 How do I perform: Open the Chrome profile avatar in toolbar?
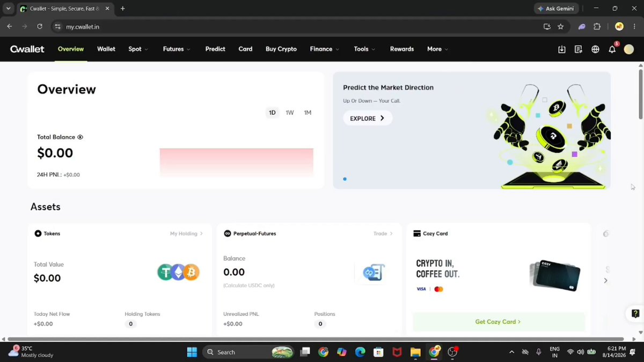coord(619,26)
